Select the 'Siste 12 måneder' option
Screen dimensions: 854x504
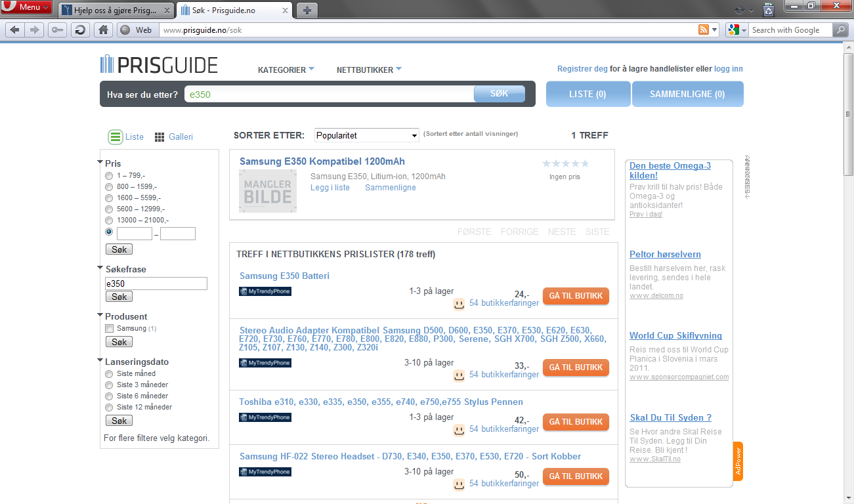109,408
